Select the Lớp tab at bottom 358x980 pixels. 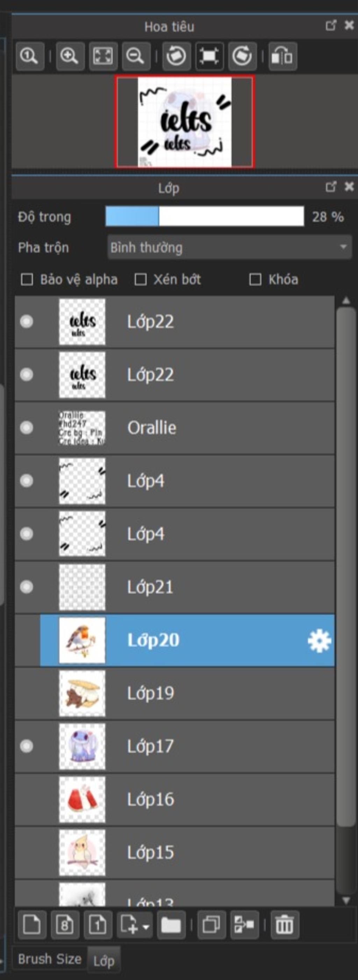(103, 961)
